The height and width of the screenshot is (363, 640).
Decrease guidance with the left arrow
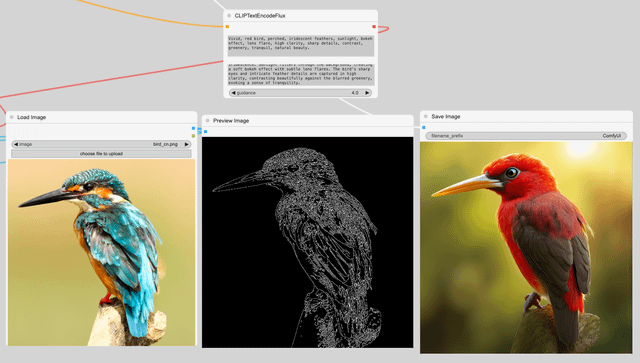pos(233,93)
